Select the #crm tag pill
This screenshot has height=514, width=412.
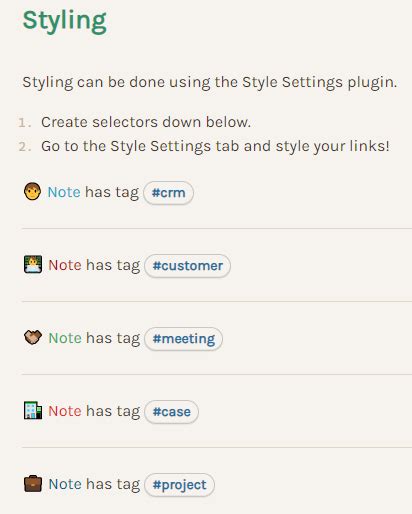pyautogui.click(x=168, y=193)
